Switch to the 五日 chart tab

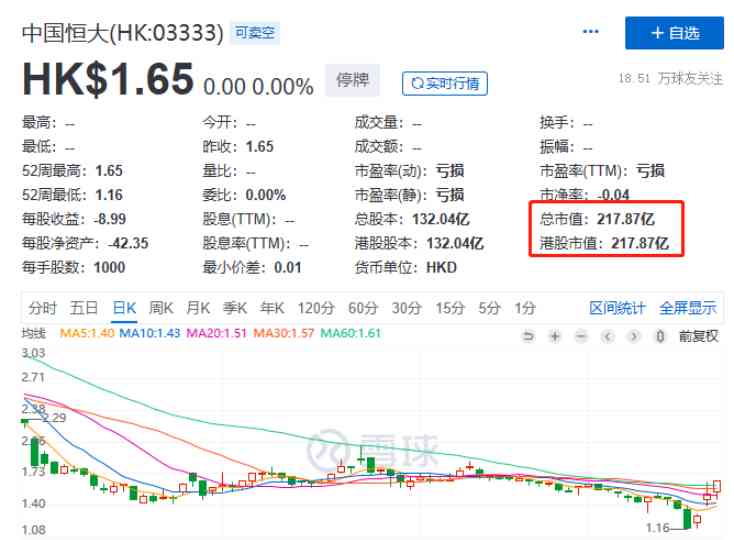(84, 308)
